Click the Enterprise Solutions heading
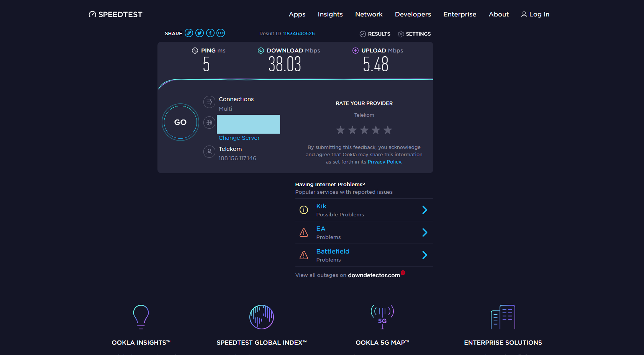 503,343
